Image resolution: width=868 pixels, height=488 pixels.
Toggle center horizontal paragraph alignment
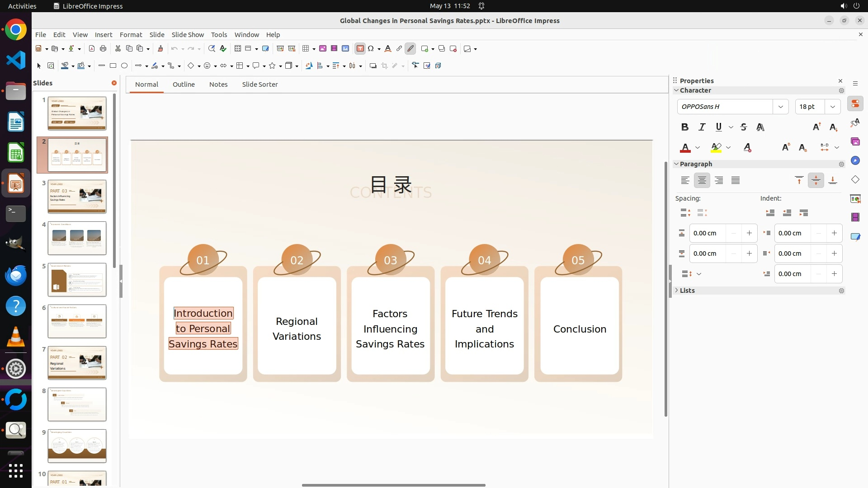[x=702, y=180]
